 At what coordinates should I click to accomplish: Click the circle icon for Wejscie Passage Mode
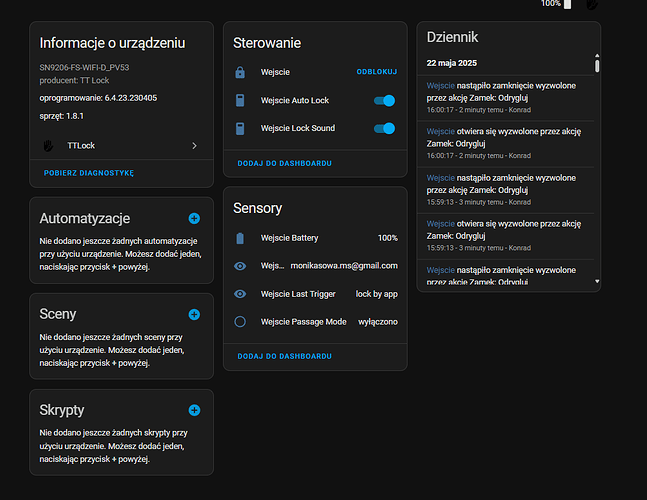pos(240,322)
